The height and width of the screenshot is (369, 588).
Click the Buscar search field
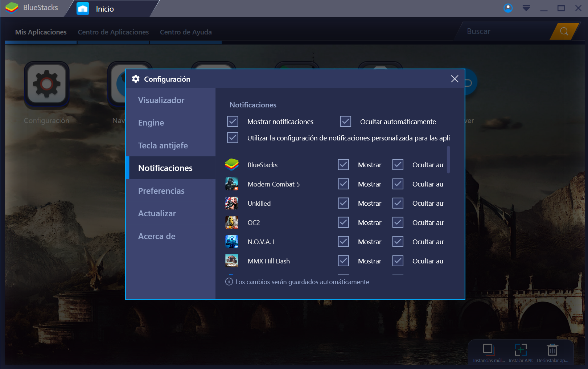[504, 31]
